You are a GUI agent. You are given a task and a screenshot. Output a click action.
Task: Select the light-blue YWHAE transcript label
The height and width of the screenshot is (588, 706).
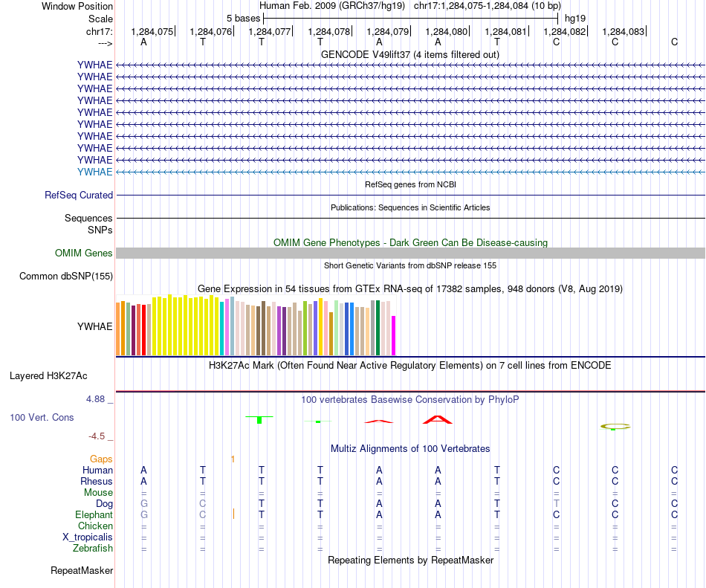(x=94, y=172)
